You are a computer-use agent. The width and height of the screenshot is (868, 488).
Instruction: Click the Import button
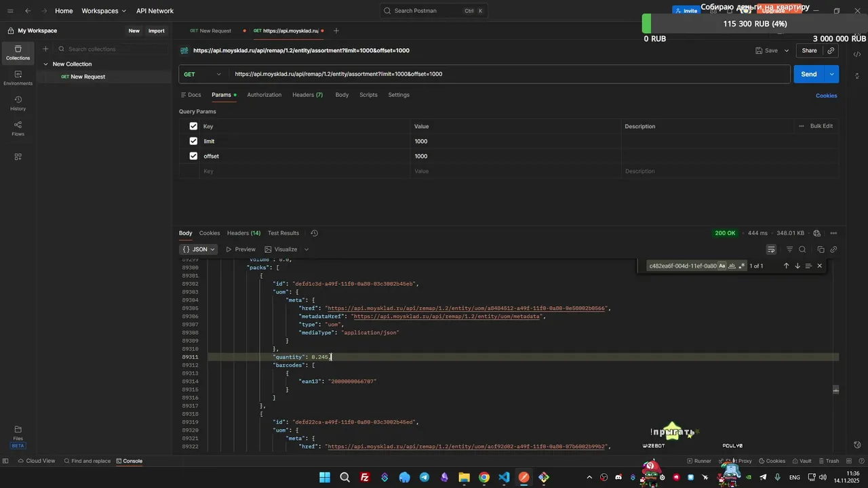[x=157, y=30]
